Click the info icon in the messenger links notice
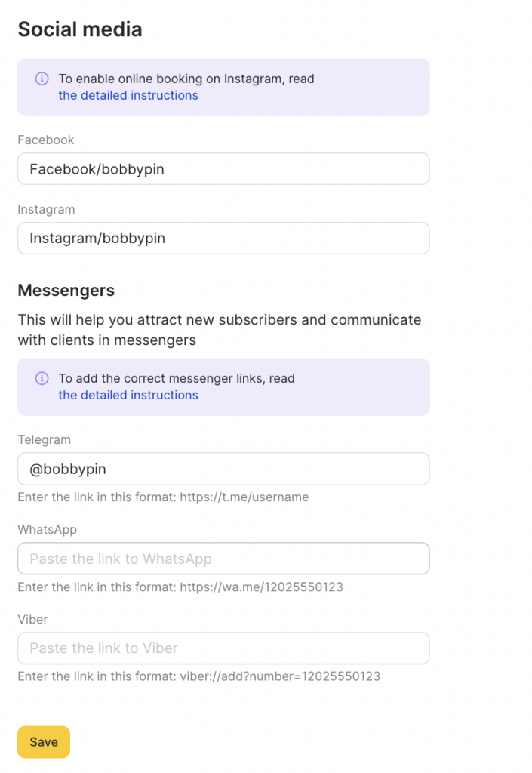This screenshot has height=773, width=532. (x=42, y=378)
